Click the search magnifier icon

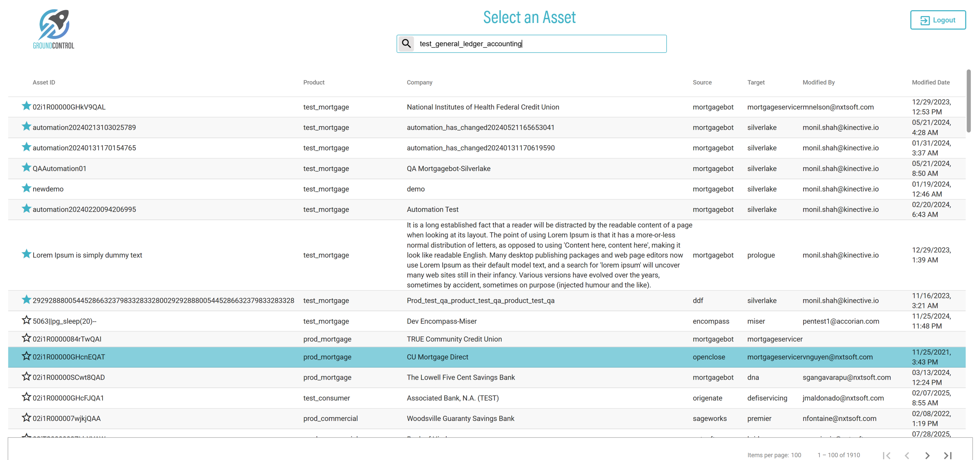coord(406,43)
